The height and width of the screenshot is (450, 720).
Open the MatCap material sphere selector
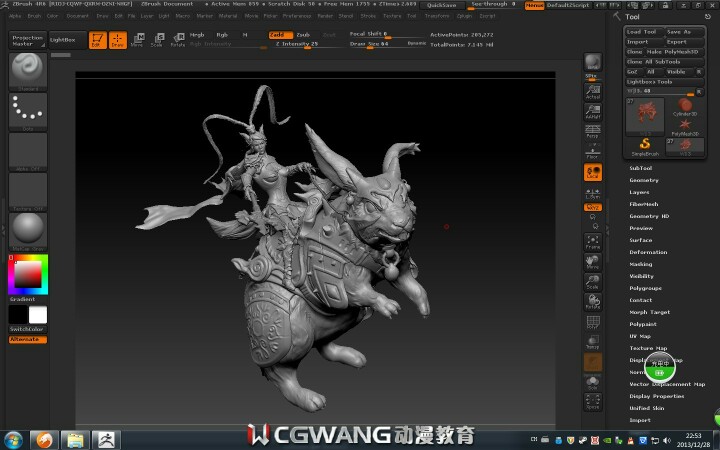(28, 231)
